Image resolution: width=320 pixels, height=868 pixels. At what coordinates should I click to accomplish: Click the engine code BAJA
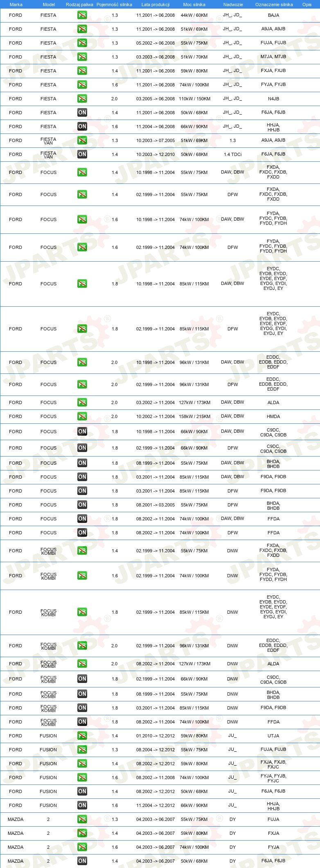pyautogui.click(x=273, y=15)
